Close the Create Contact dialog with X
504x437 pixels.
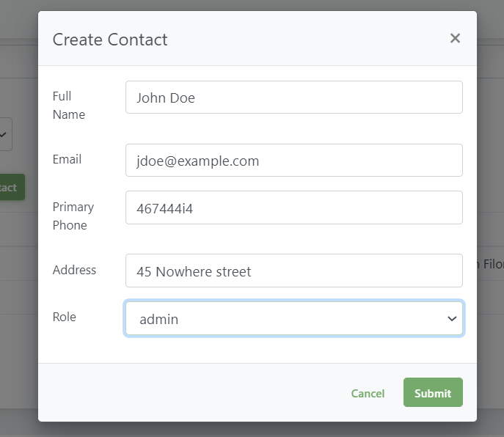pyautogui.click(x=455, y=38)
